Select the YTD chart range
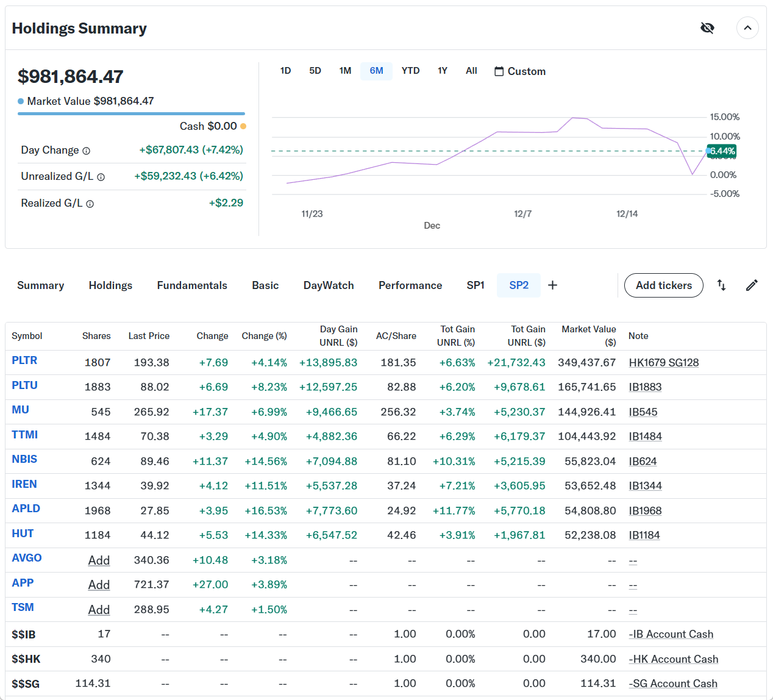 pos(410,71)
